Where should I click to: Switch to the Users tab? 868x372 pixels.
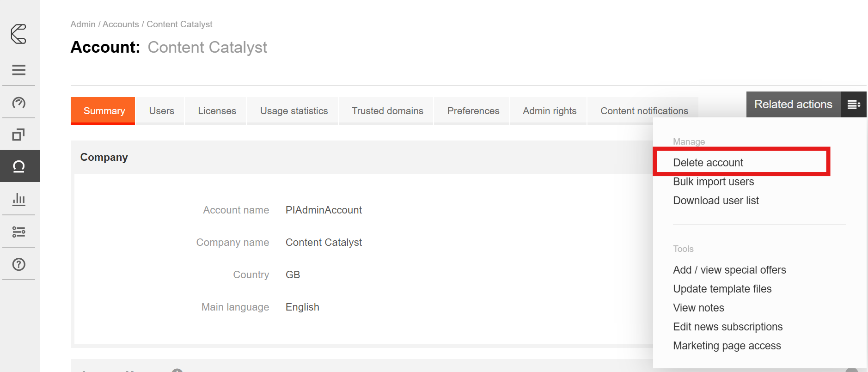pos(161,111)
